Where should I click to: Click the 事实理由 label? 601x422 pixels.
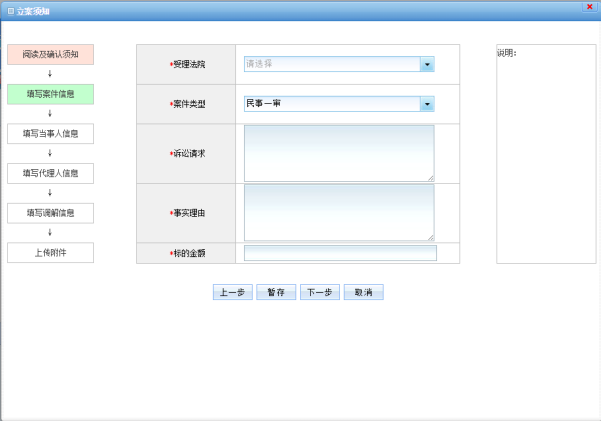click(x=189, y=213)
